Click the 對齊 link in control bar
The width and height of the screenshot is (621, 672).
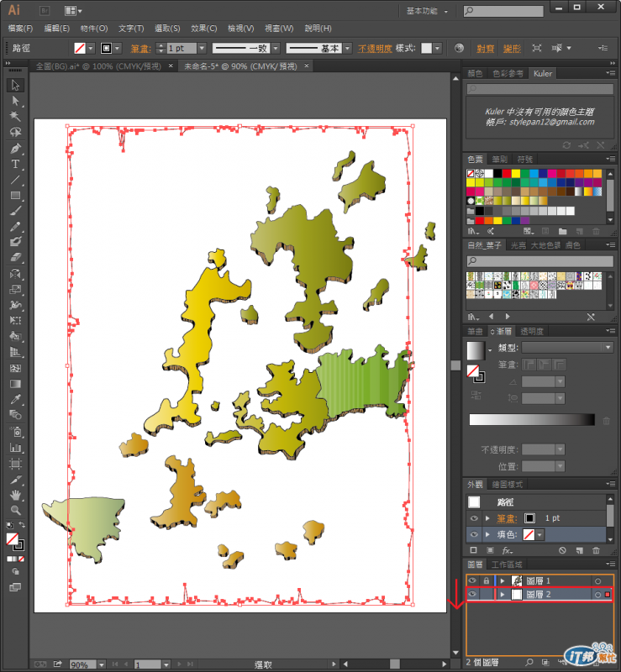click(486, 49)
